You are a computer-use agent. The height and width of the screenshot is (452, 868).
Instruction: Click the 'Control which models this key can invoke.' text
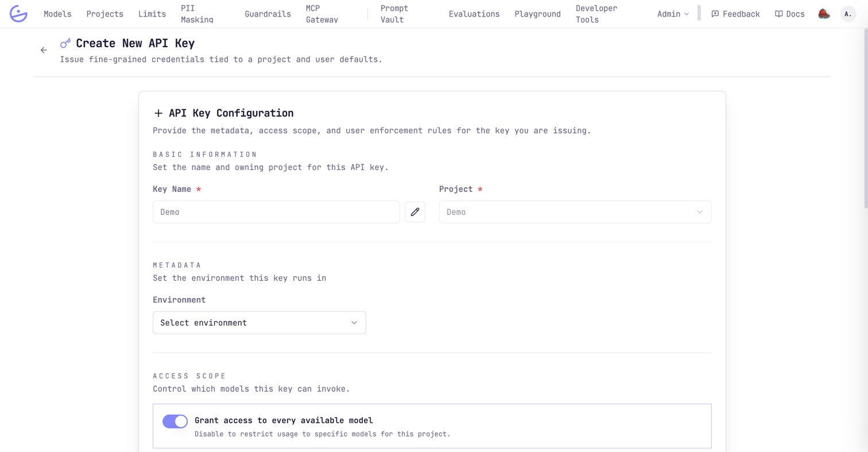point(251,389)
